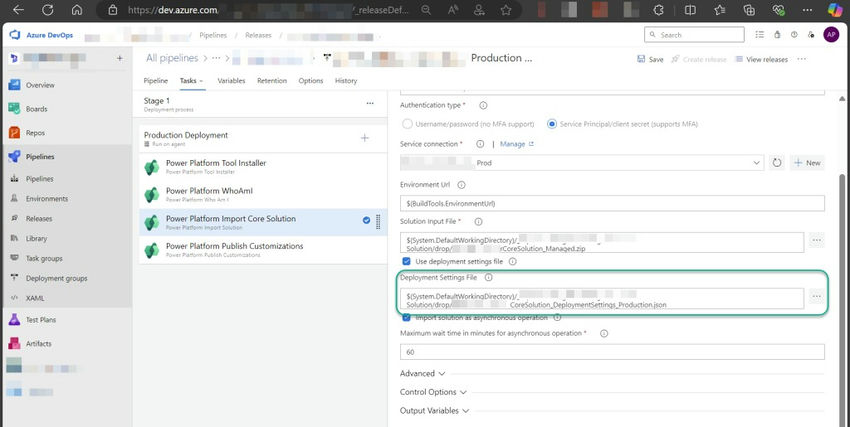Select Service Principal/client secret radio
The image size is (850, 427).
pyautogui.click(x=552, y=124)
